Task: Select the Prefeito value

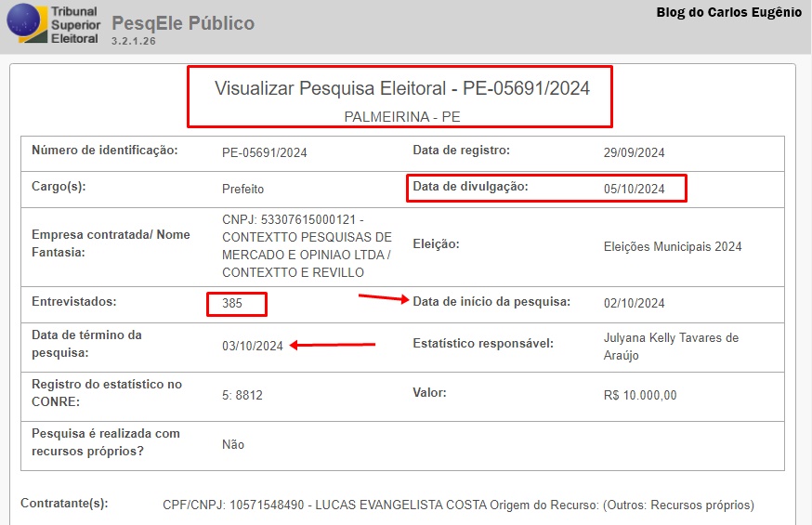Action: tap(242, 189)
